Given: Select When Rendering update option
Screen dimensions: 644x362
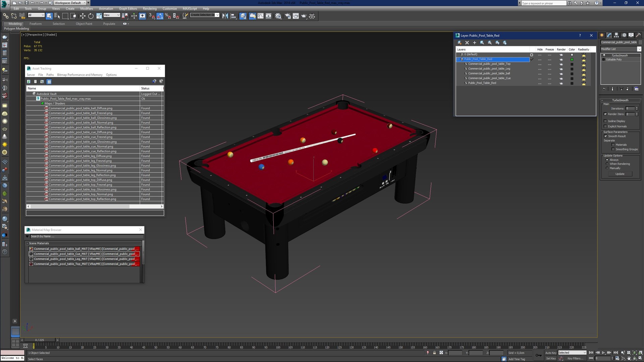Looking at the screenshot, I should tap(607, 164).
